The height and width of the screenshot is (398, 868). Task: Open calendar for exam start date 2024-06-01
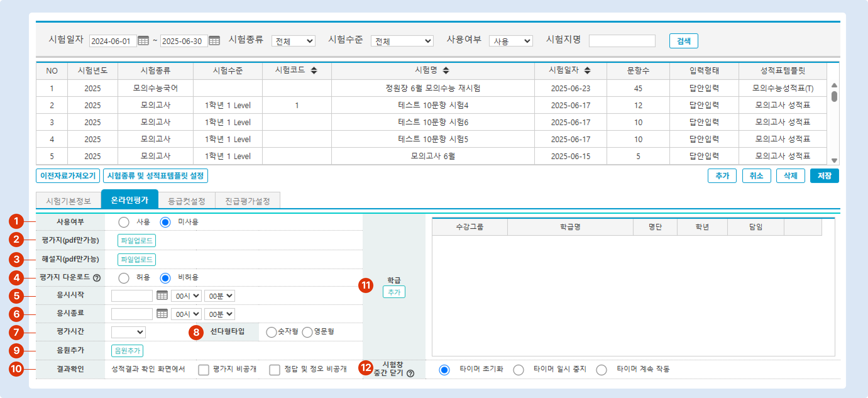(x=143, y=41)
